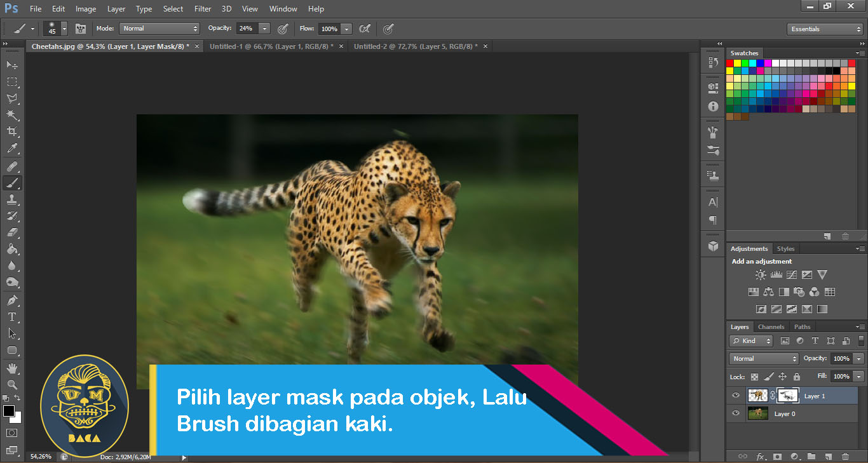The width and height of the screenshot is (868, 463).
Task: Create a new layer in the Layers panel
Action: tap(829, 456)
